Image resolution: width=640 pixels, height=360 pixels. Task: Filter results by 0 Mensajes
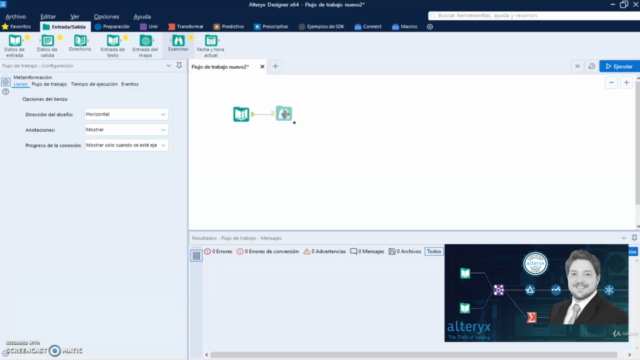point(367,251)
